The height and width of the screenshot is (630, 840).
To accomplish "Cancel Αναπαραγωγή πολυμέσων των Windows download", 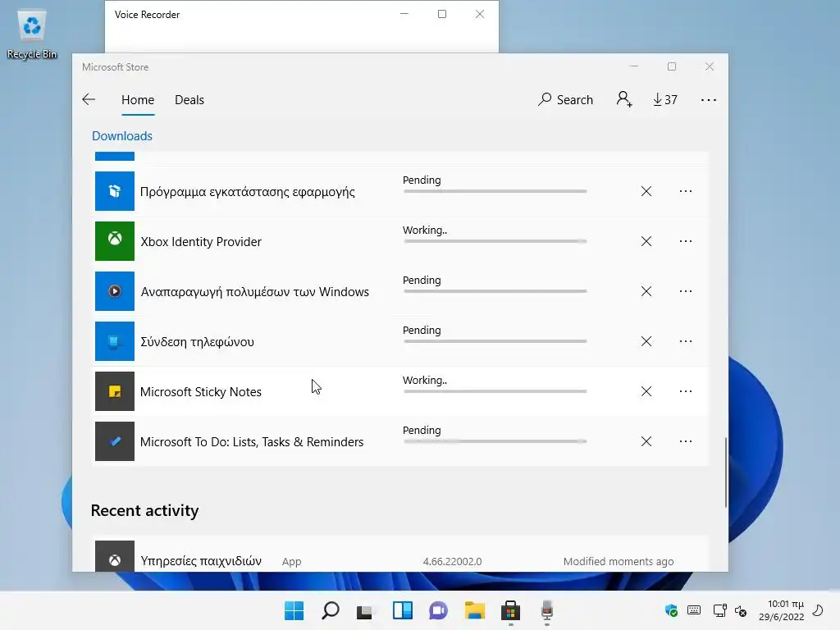I will 646,291.
